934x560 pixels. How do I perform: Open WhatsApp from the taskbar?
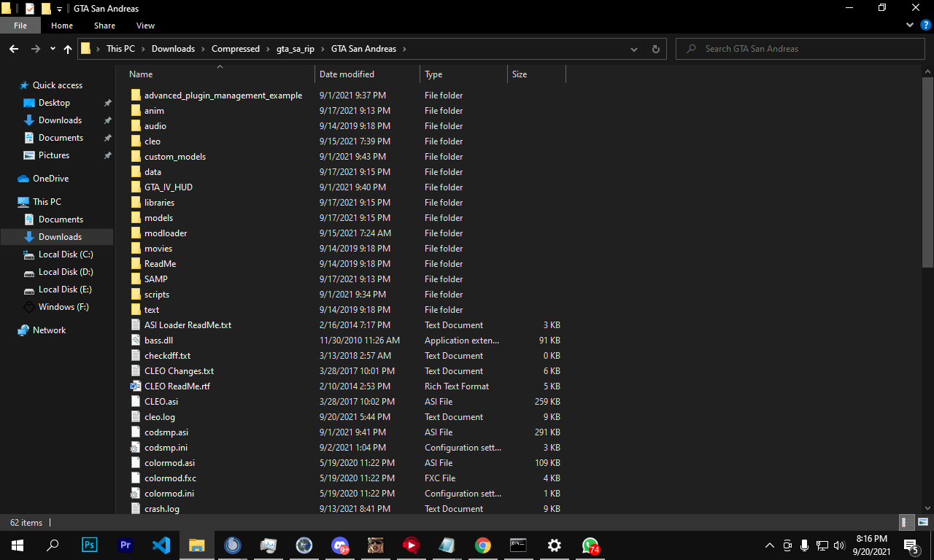tap(590, 545)
